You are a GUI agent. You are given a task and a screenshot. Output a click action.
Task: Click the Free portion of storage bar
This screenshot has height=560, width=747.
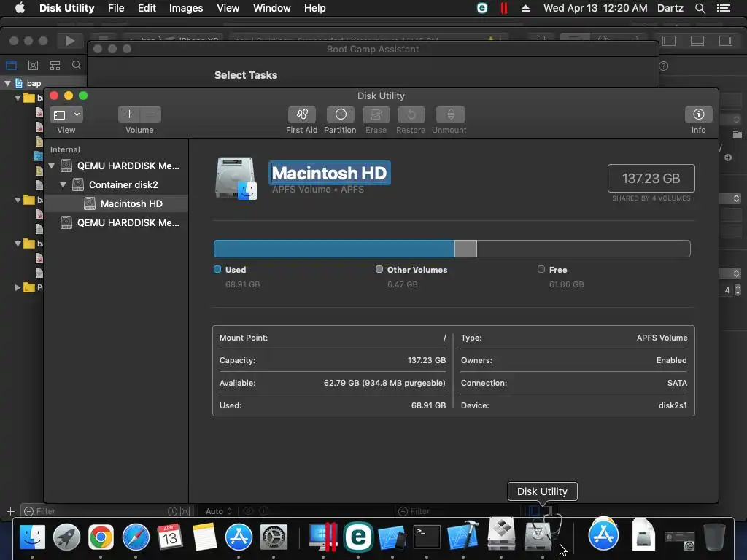[x=583, y=249]
